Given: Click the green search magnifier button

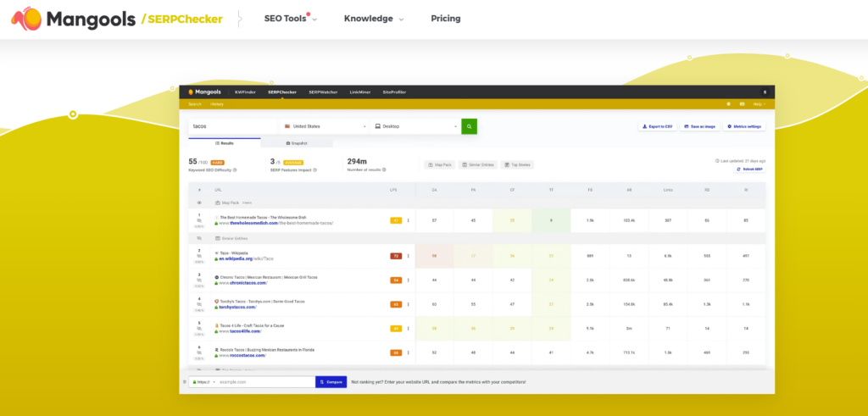Looking at the screenshot, I should pos(469,126).
